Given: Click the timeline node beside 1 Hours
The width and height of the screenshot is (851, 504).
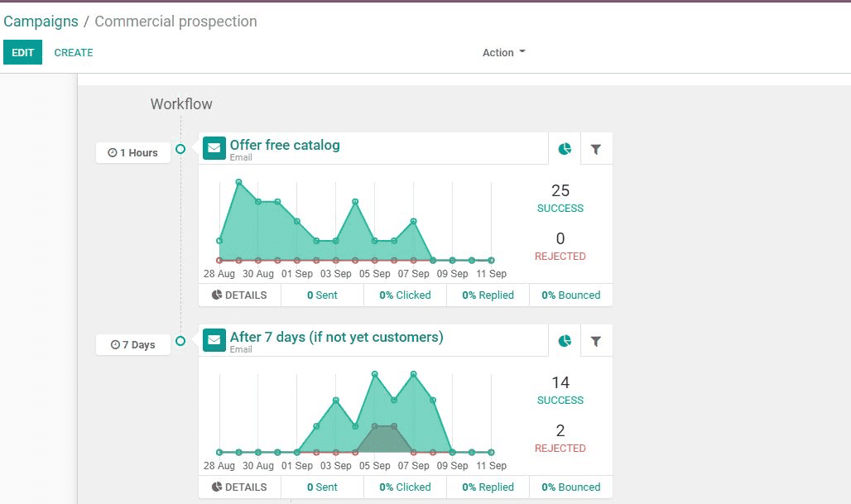Looking at the screenshot, I should coord(180,149).
